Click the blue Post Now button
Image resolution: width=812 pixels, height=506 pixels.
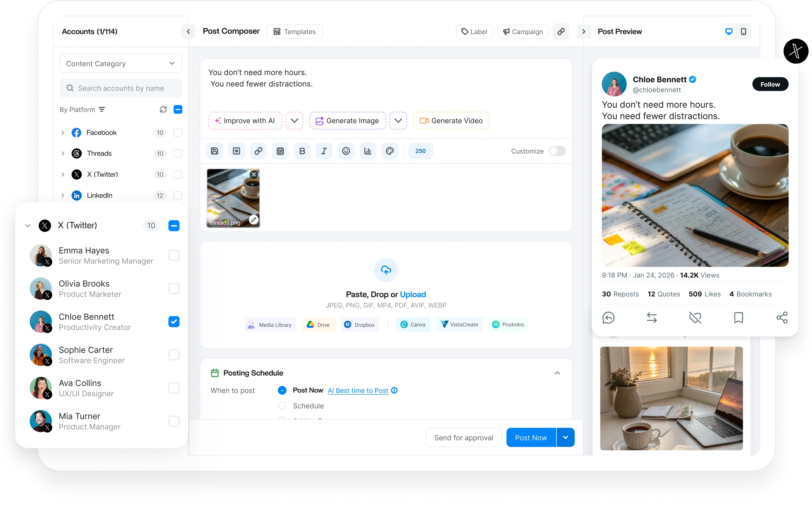pyautogui.click(x=531, y=438)
